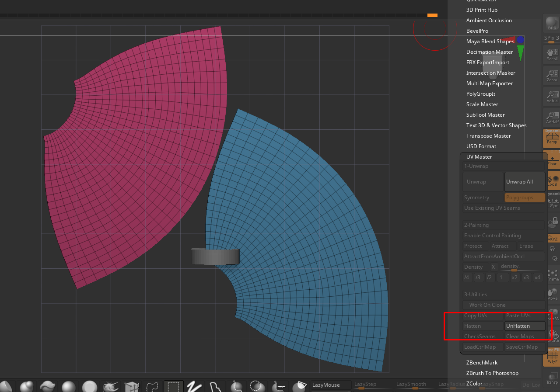Open ZBrush To Photoshop plugin
The width and height of the screenshot is (560, 392).
click(492, 373)
